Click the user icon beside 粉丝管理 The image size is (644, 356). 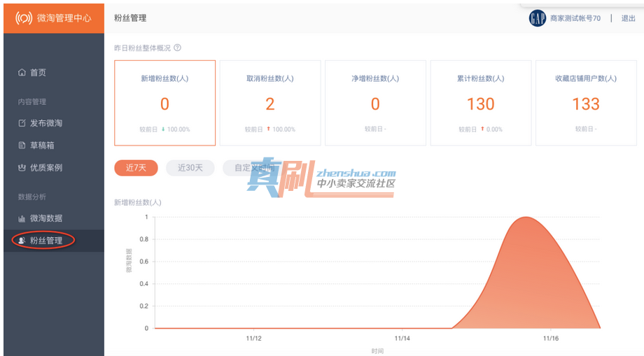point(22,241)
